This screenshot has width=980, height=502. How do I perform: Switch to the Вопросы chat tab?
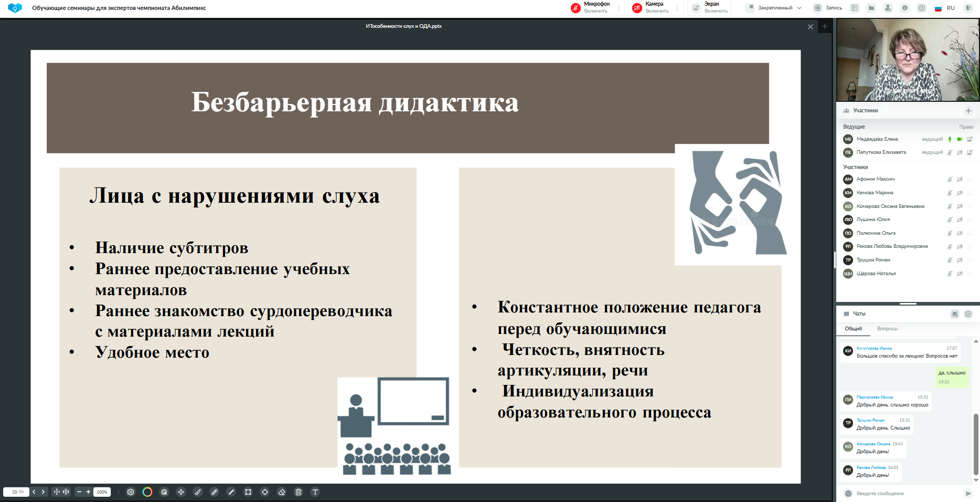point(887,329)
